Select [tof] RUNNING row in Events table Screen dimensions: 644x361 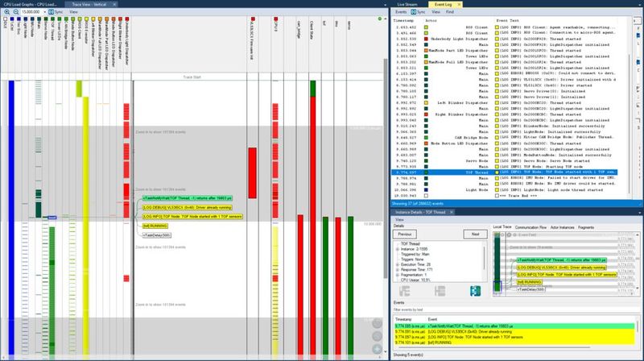coord(514,342)
